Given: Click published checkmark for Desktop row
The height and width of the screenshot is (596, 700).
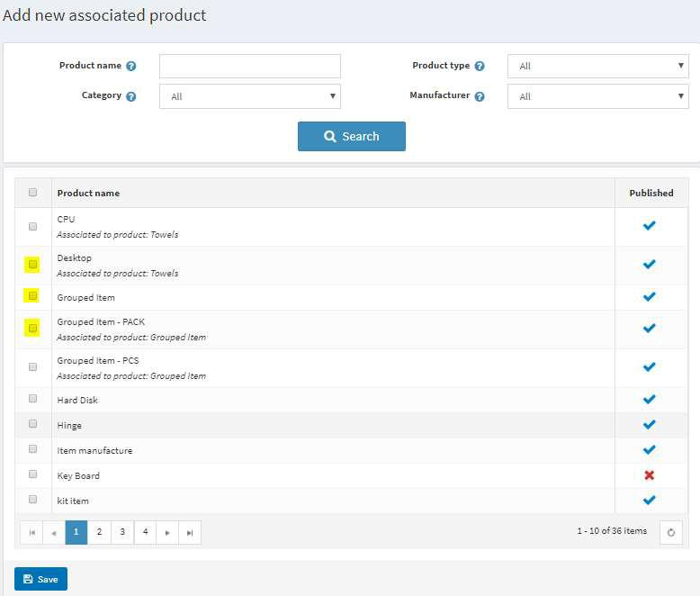Looking at the screenshot, I should pyautogui.click(x=649, y=264).
